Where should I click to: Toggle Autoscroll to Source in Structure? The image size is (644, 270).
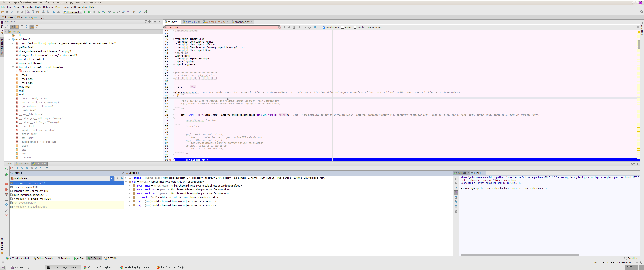(x=32, y=27)
